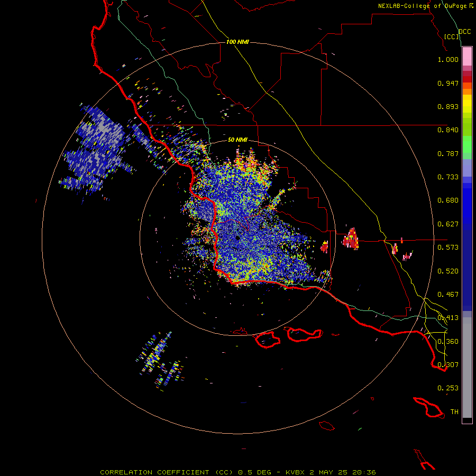Select the 0.787 legend value
Image resolution: width=476 pixels, height=476 pixels.
[448, 153]
